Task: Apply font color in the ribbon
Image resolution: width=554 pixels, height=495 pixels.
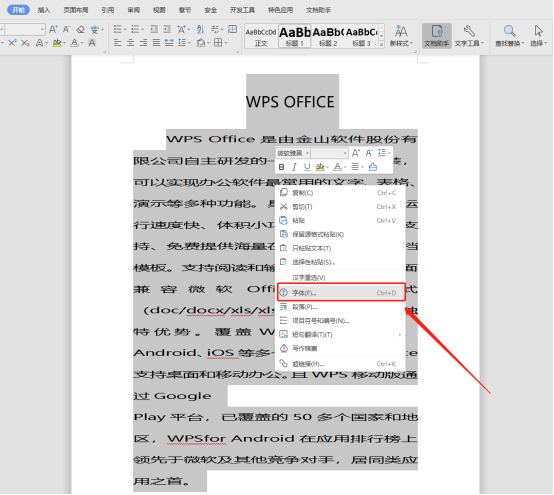Action: [x=74, y=43]
